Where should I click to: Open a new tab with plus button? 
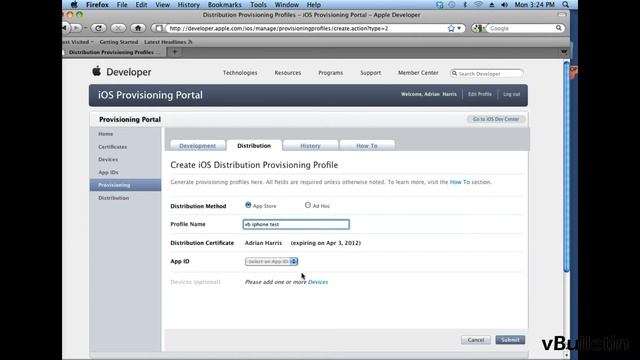tap(175, 52)
